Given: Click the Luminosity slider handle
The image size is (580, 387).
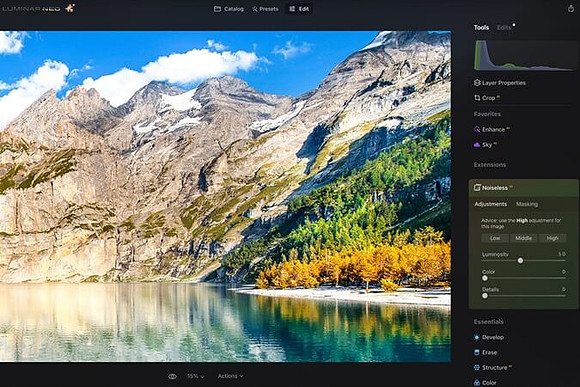Looking at the screenshot, I should (x=520, y=260).
